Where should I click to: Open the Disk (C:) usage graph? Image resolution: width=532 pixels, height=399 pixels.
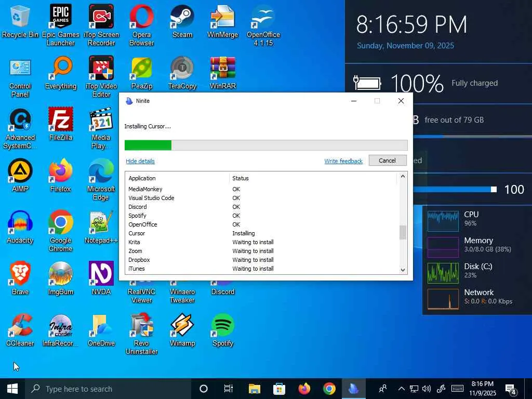443,273
